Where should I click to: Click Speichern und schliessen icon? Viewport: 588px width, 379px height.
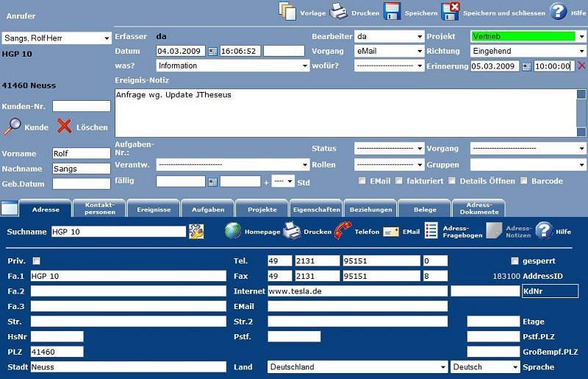(450, 11)
